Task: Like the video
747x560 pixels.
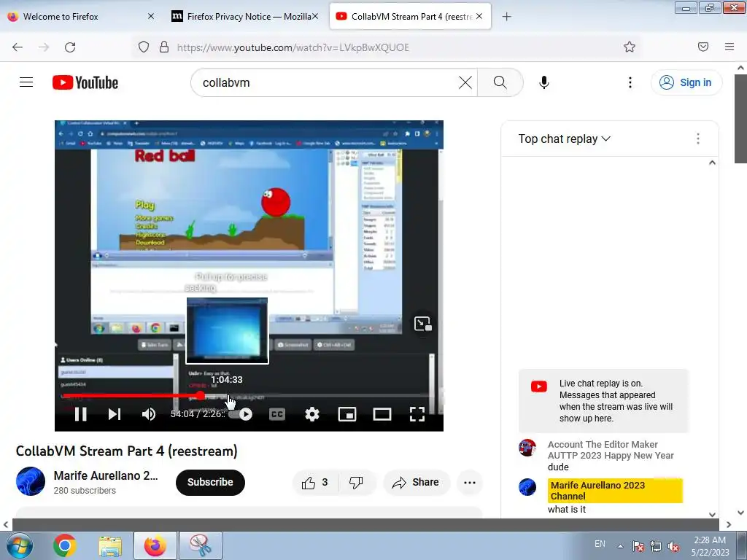Action: (315, 483)
